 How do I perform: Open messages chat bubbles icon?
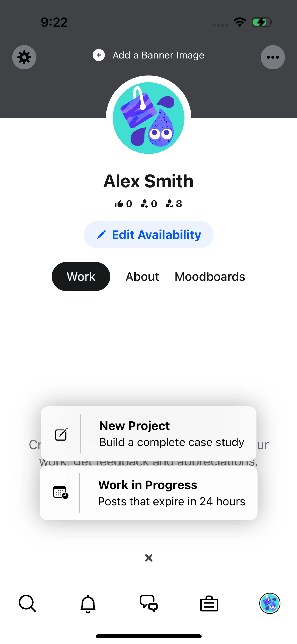149,603
